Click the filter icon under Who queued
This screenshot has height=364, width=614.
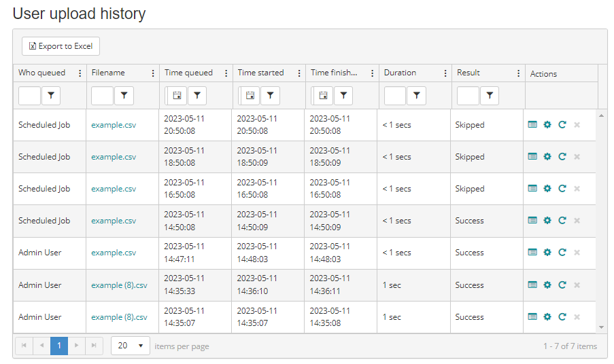pyautogui.click(x=51, y=96)
